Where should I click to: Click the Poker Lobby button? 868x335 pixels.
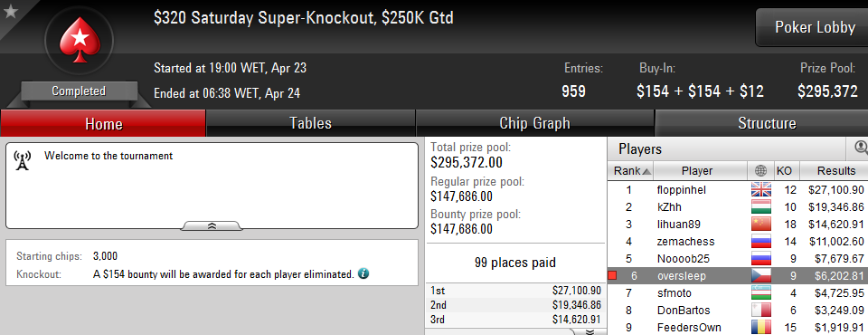814,27
